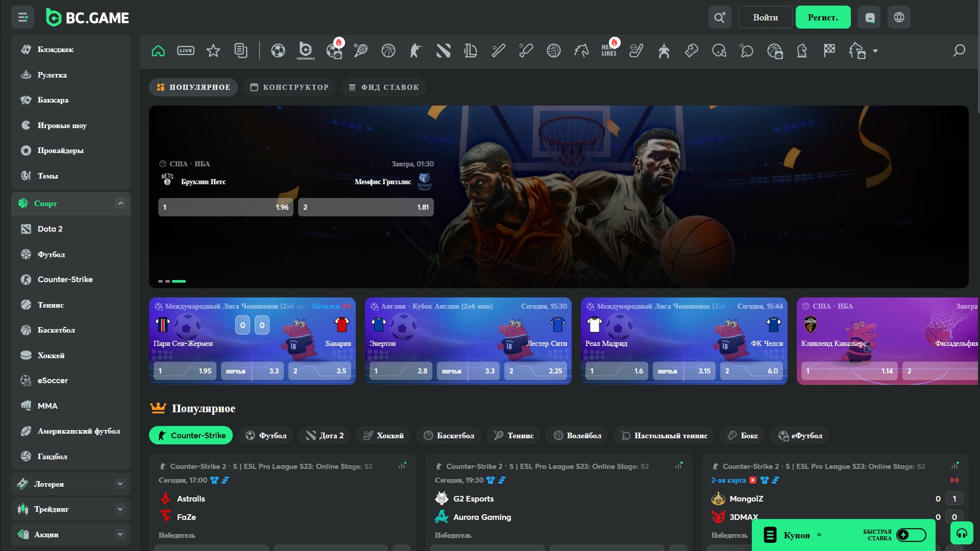Screen dimensions: 980x551
Task: Switch to the Популярное tab
Action: click(x=193, y=87)
